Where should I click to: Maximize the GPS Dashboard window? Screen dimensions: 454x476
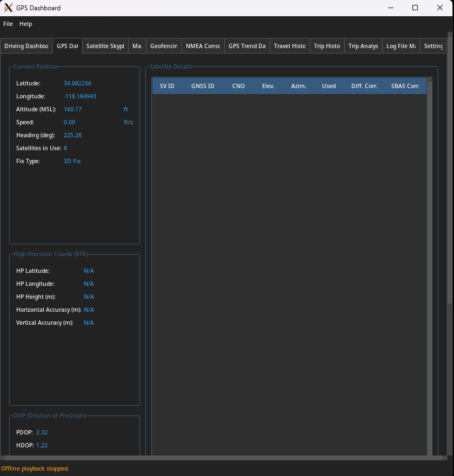(x=415, y=8)
